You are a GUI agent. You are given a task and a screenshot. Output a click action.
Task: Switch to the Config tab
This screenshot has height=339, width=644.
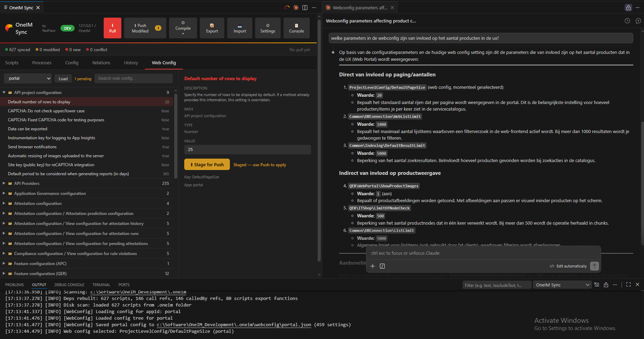(x=72, y=63)
